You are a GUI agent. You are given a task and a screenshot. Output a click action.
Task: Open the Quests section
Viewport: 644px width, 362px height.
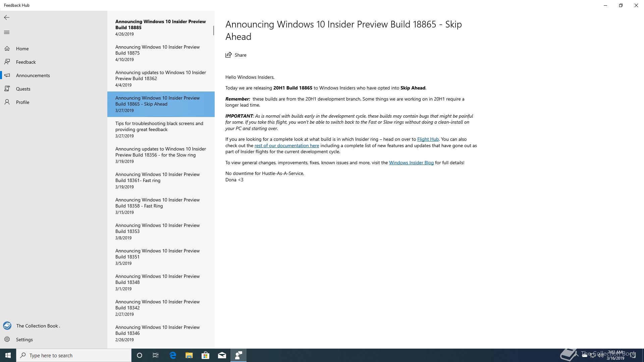[x=54, y=89]
